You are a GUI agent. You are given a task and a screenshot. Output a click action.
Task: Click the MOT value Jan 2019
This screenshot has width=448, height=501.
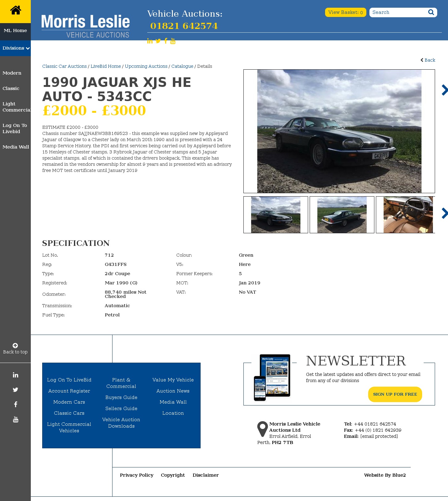[x=250, y=283]
